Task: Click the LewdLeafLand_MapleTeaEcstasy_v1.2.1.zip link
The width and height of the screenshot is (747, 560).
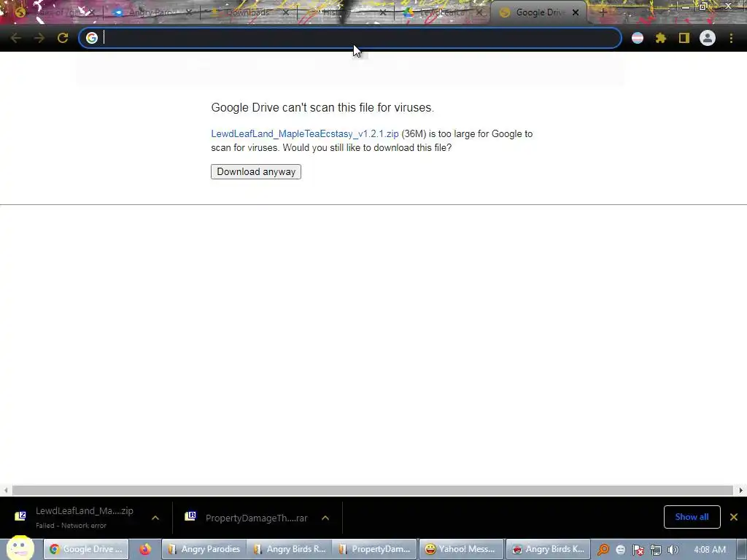Action: [305, 134]
